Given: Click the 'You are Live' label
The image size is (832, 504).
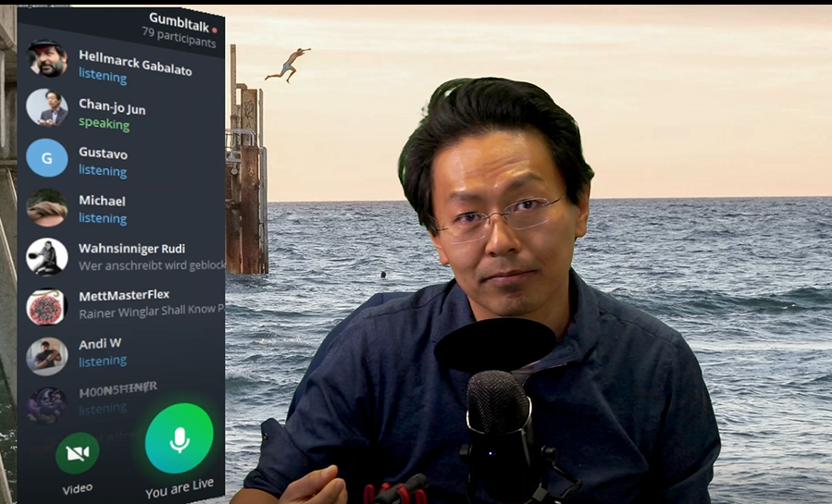Looking at the screenshot, I should pyautogui.click(x=180, y=488).
